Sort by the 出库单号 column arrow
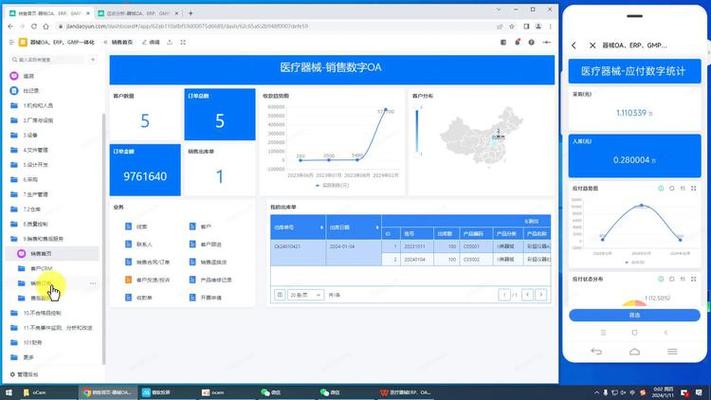 [321, 227]
